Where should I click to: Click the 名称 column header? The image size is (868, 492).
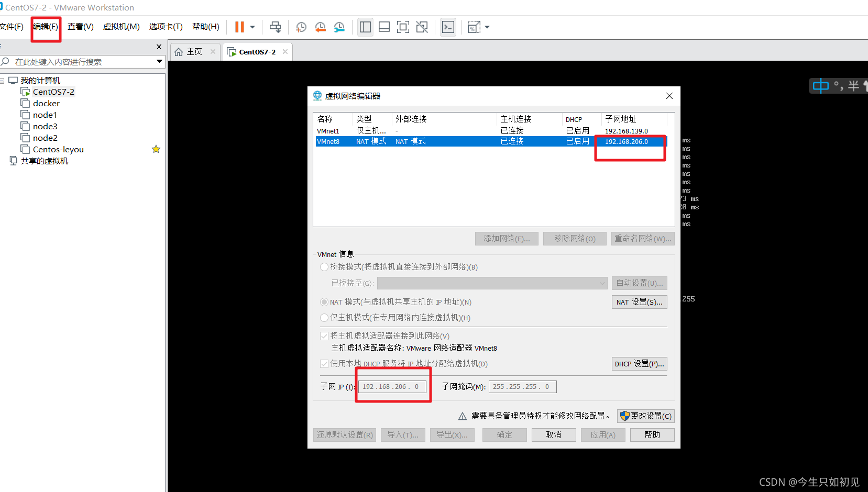point(325,119)
